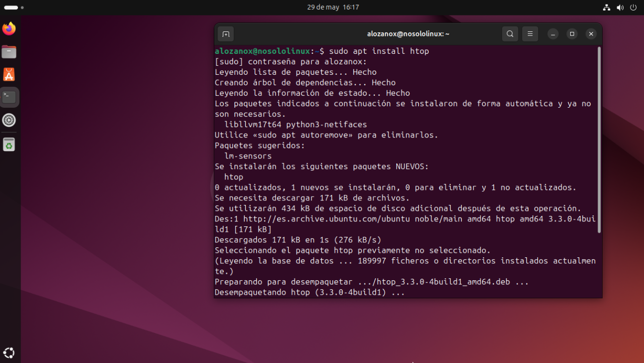
Task: Click the Activities workspace indicator
Action: point(13,7)
